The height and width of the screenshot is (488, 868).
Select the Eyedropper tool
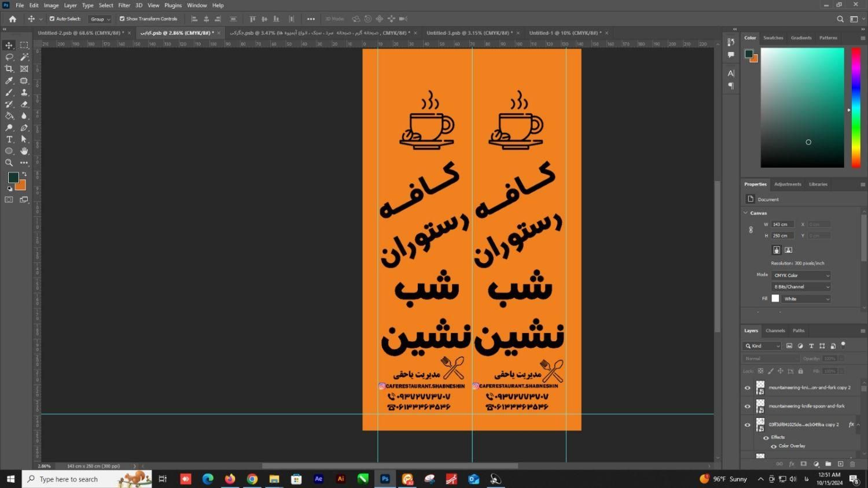click(x=9, y=80)
